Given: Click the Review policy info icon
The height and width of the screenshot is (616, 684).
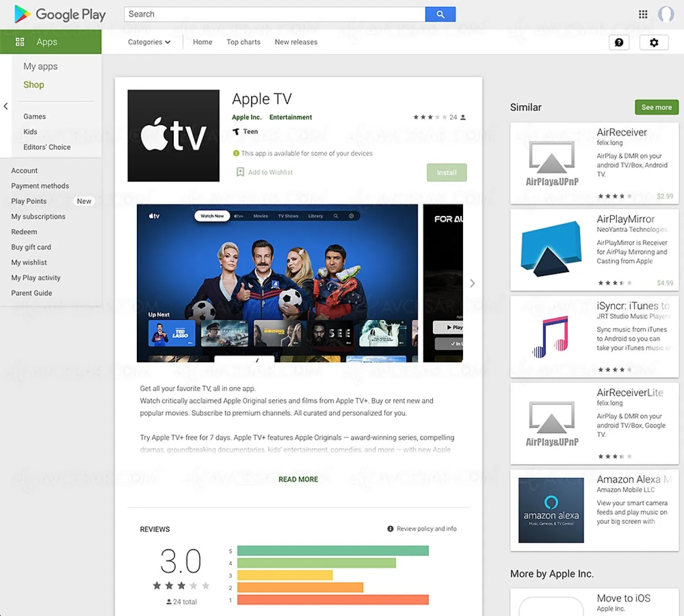Looking at the screenshot, I should click(x=390, y=529).
